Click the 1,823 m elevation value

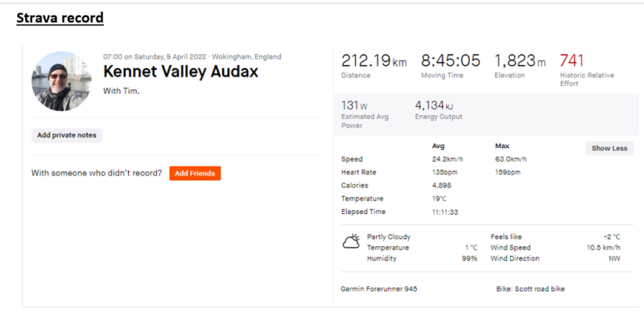(x=520, y=61)
